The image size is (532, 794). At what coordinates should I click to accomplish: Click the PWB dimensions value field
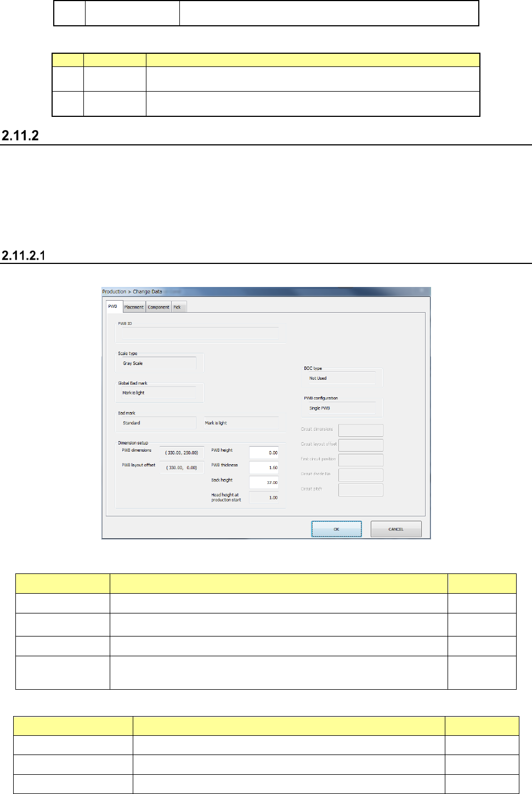coord(182,453)
